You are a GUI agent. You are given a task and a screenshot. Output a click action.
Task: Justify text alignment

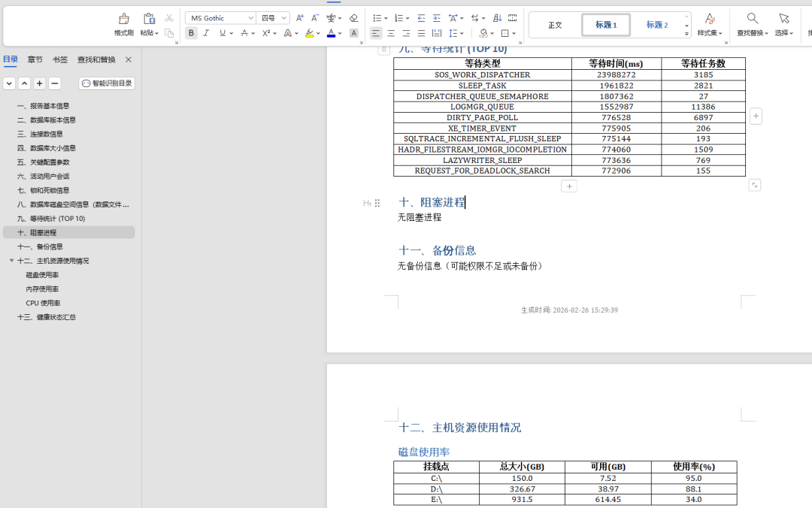pos(422,33)
